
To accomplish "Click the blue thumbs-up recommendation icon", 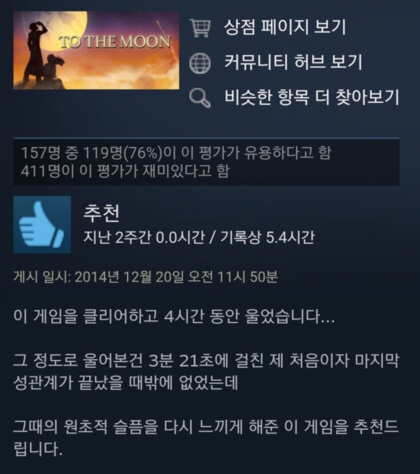I will coord(42,225).
